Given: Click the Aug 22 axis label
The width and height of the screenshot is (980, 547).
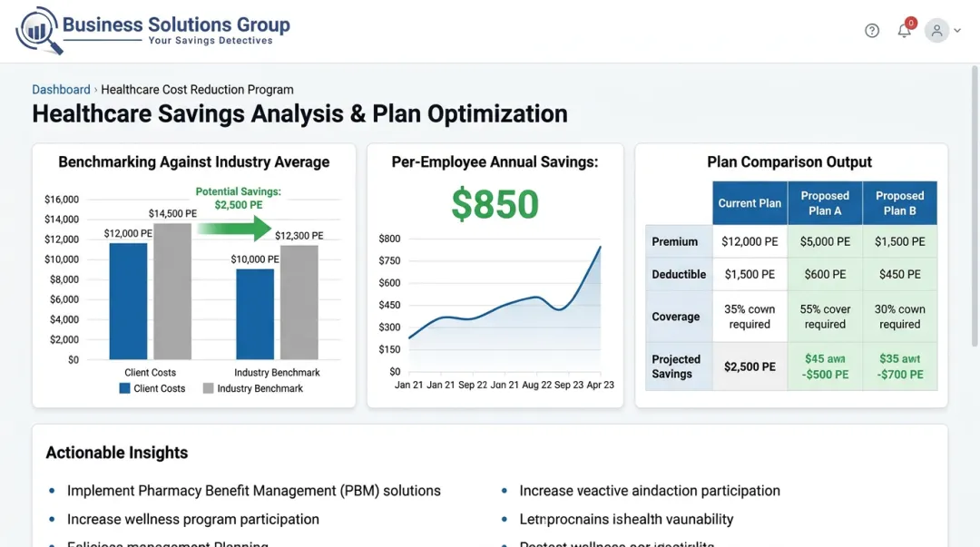Looking at the screenshot, I should click(x=536, y=386).
